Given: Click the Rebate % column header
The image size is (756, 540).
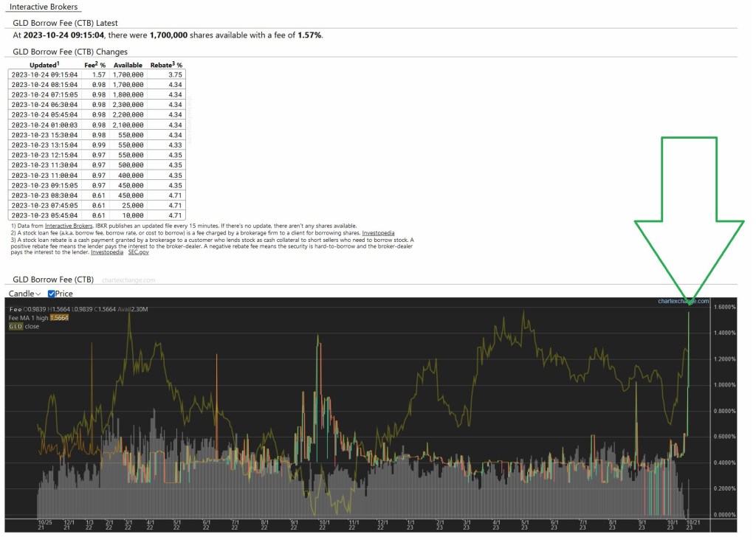Looking at the screenshot, I should [165, 65].
